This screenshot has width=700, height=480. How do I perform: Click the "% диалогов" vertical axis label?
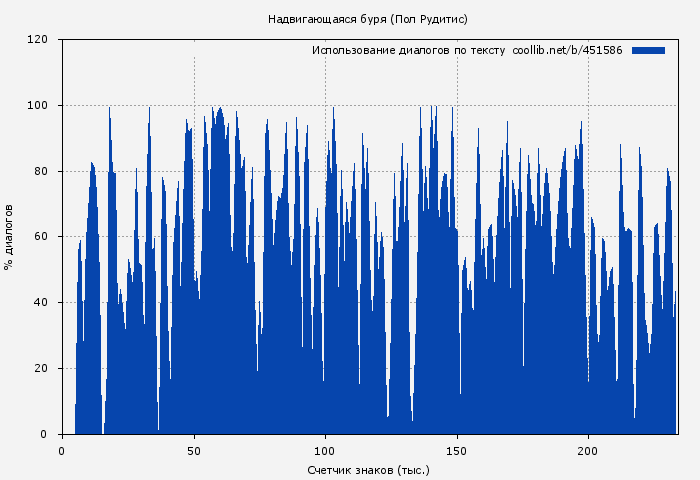tap(9, 237)
